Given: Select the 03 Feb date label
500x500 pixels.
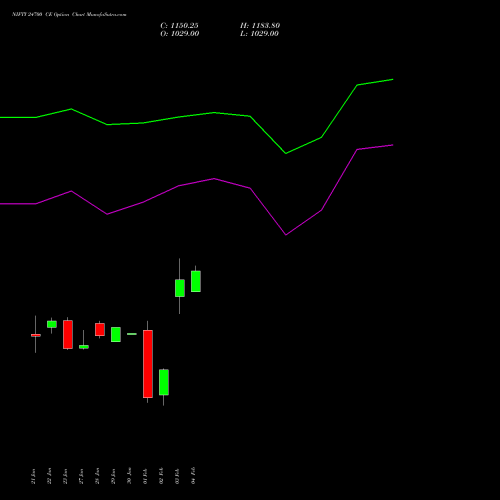Looking at the screenshot, I should (x=177, y=476).
